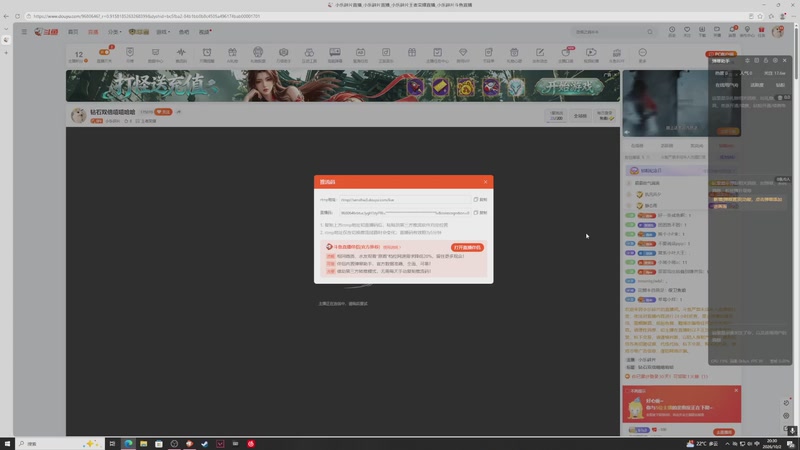The width and height of the screenshot is (800, 450).
Task: Expand the 分类 category dropdown
Action: tap(114, 32)
